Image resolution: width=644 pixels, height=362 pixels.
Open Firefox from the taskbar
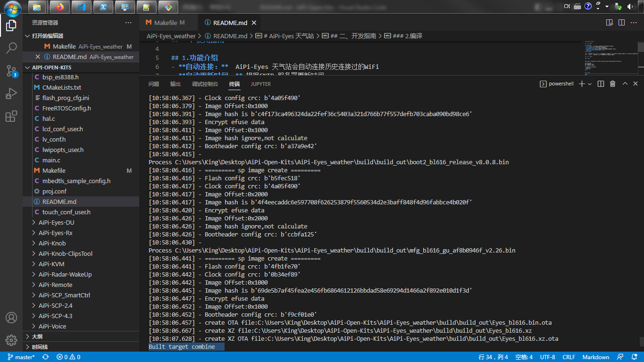point(59,7)
